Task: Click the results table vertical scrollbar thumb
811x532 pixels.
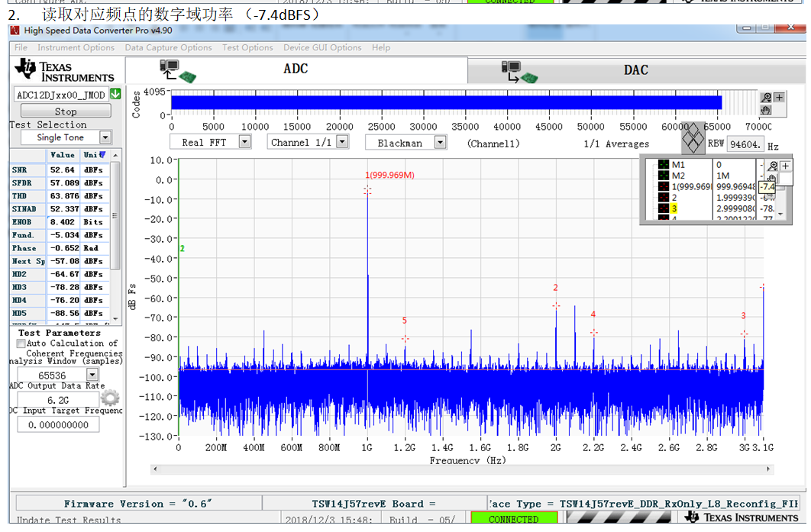Action: pyautogui.click(x=115, y=215)
